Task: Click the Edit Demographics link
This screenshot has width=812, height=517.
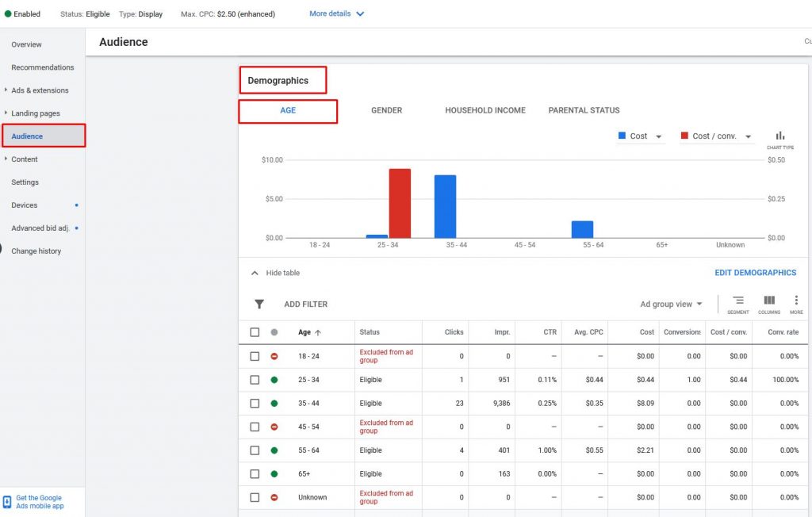Action: 755,273
